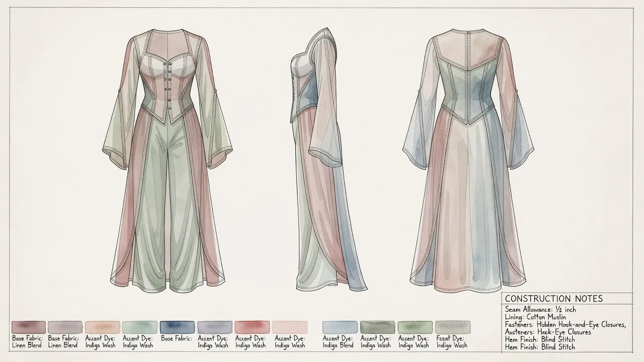Screen dimensions: 644x362
Task: Click the Lining: Cotton Muslin note
Action: (535, 317)
